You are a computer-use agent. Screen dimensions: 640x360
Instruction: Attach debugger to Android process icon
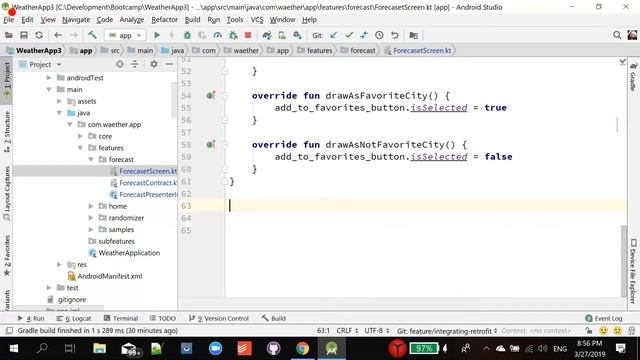pos(233,36)
